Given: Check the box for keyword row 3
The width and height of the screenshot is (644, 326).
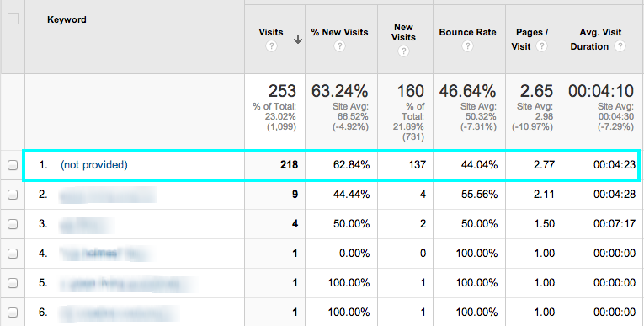Looking at the screenshot, I should point(13,224).
